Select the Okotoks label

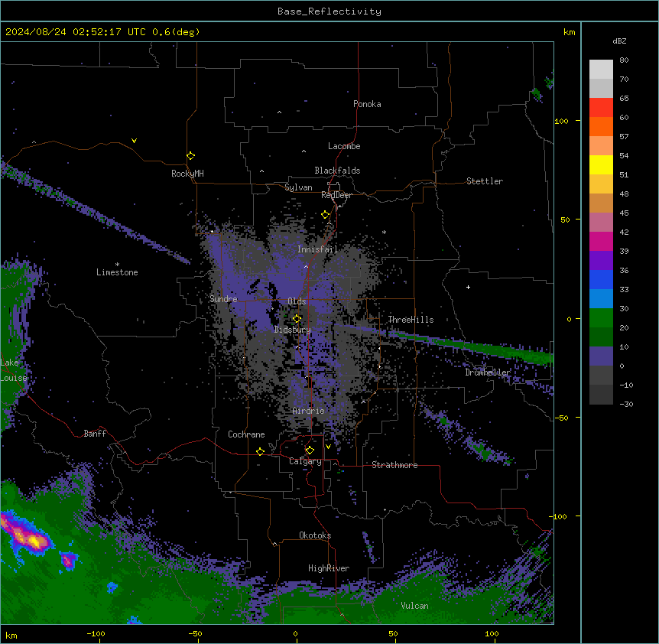pos(315,535)
